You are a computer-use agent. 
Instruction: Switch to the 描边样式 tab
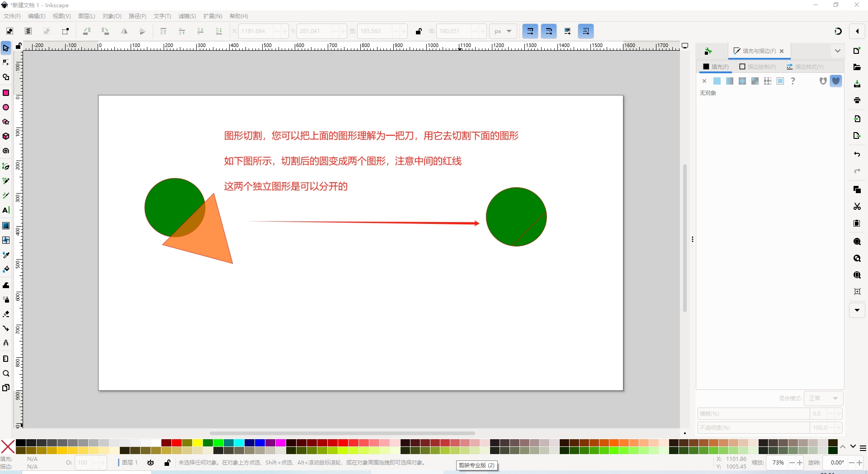tap(805, 67)
